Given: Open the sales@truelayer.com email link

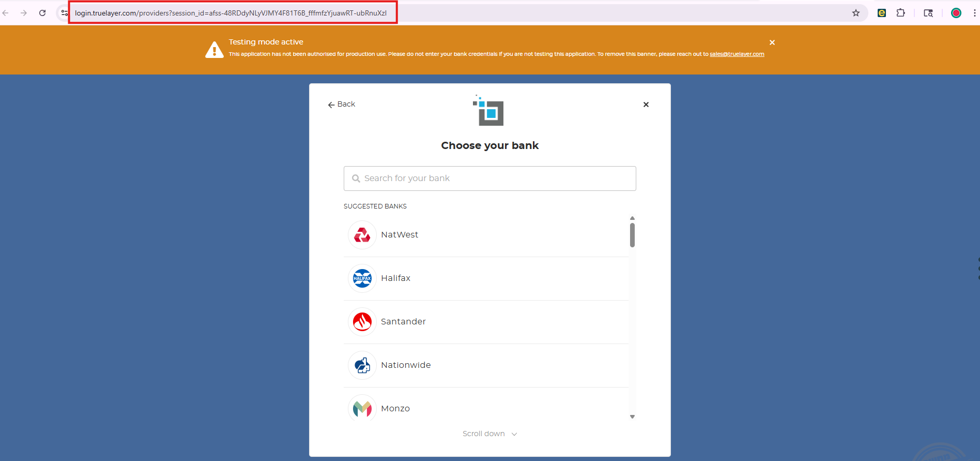Looking at the screenshot, I should coord(737,54).
